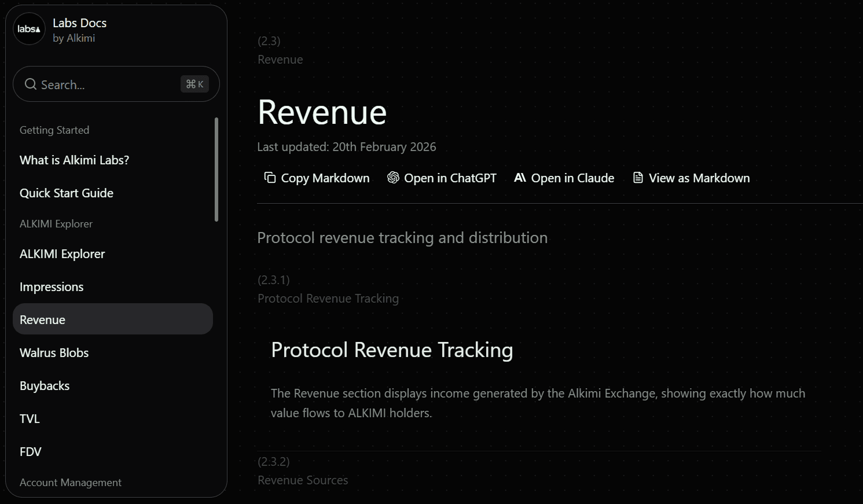The height and width of the screenshot is (504, 863).
Task: Click the ALKIMI Explorer gray section label
Action: coord(56,224)
